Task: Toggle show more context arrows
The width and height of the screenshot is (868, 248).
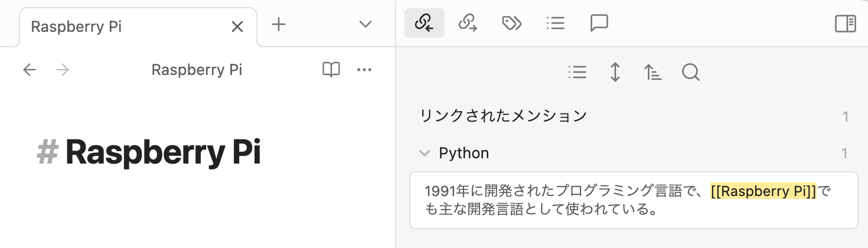Action: coord(615,72)
